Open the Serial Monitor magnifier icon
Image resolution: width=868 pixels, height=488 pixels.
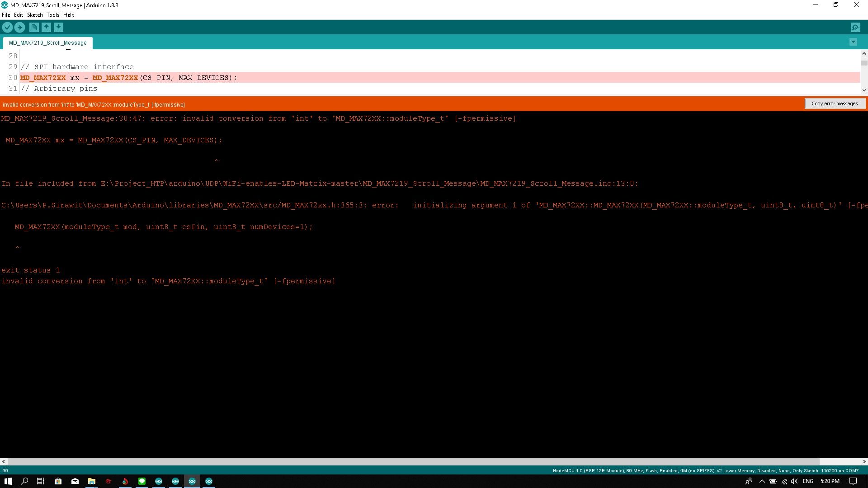tap(855, 28)
